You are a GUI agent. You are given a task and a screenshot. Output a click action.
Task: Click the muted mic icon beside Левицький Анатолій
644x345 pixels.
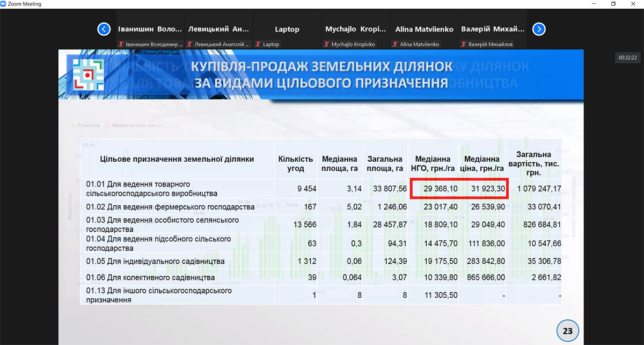[x=189, y=45]
